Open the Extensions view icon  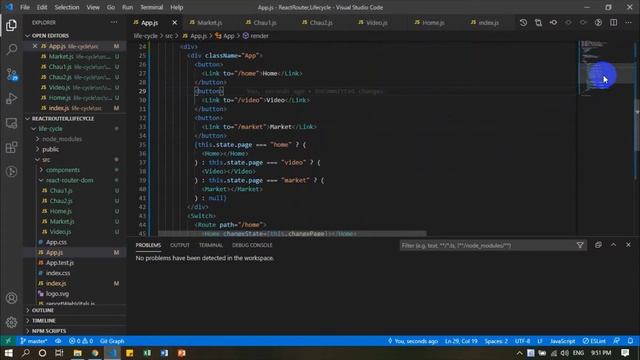[11, 147]
